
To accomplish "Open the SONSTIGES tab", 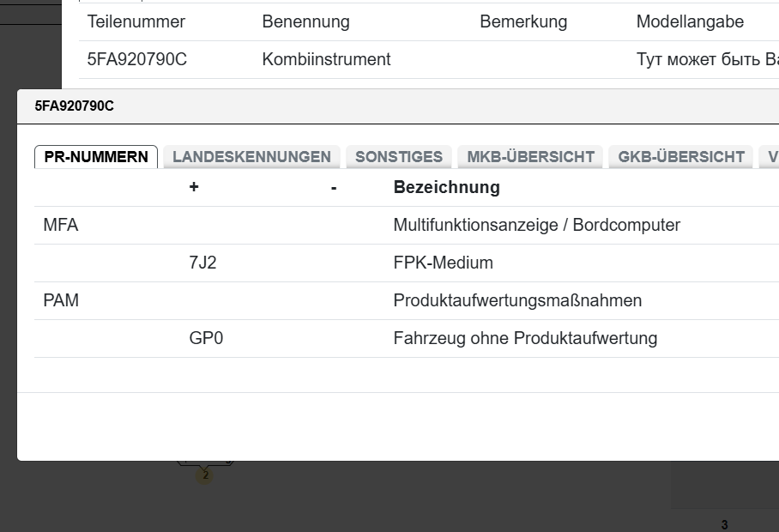I will [x=399, y=157].
